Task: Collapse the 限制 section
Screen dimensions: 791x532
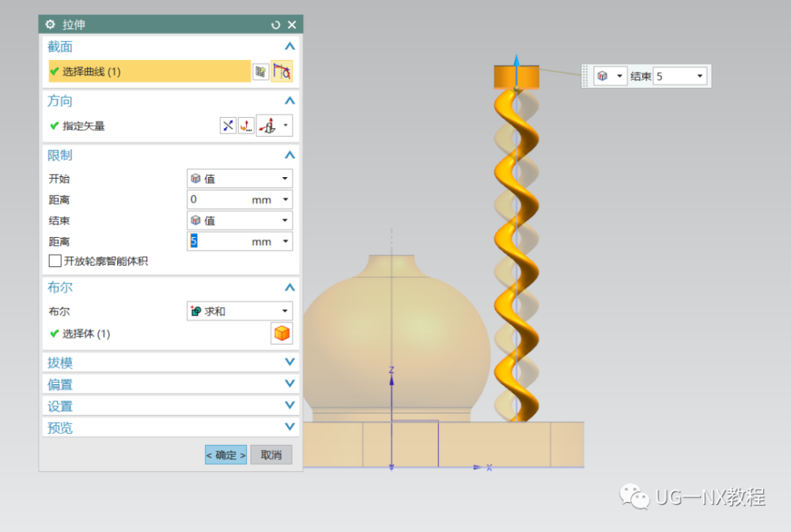Action: [290, 155]
